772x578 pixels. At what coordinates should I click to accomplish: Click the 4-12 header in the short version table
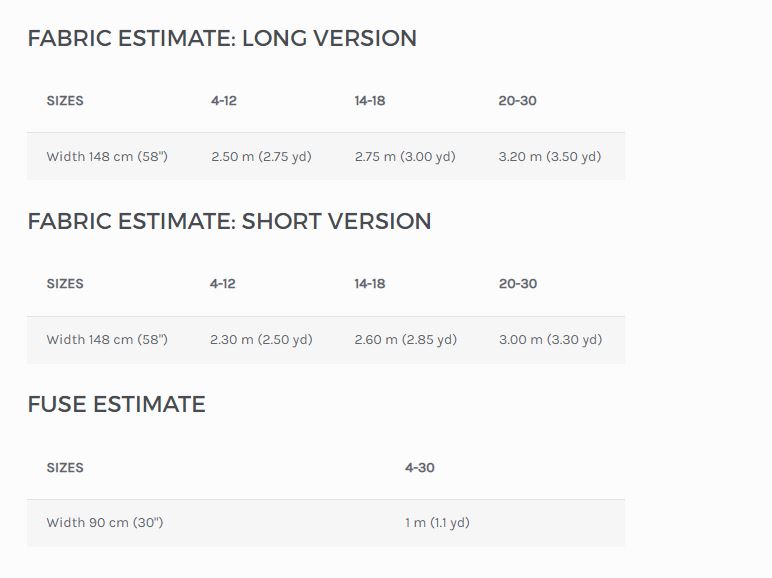click(223, 284)
